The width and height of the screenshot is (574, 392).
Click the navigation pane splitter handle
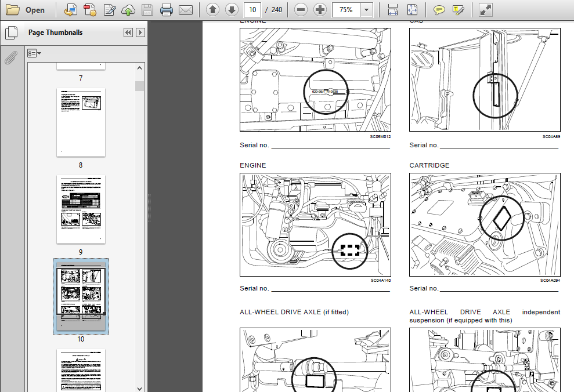click(149, 208)
